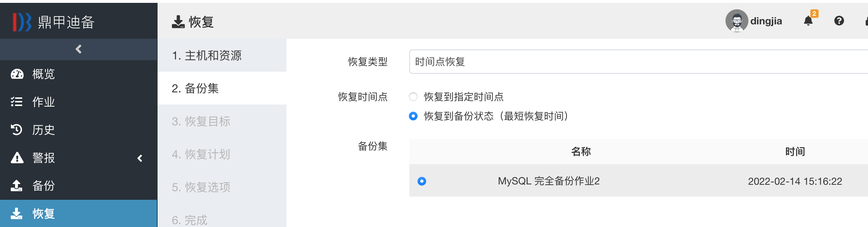This screenshot has height=227, width=868.
Task: Open the help question mark icon
Action: pos(839,21)
